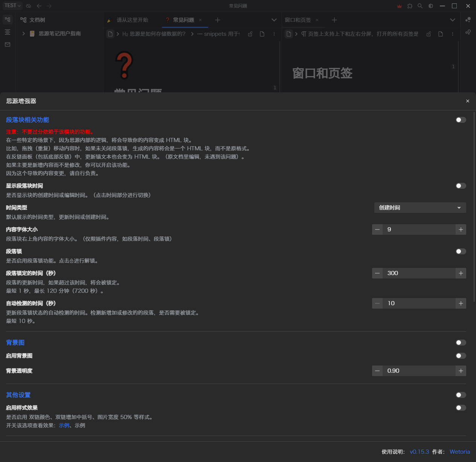Open the 创建时间 time type dropdown
Viewport: 476px width, 462px height.
click(420, 208)
